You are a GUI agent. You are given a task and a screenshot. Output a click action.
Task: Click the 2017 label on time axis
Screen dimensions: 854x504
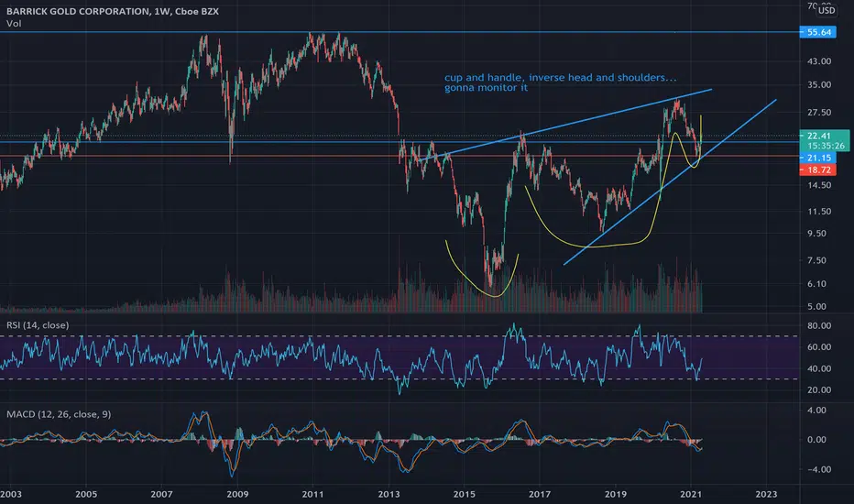click(539, 494)
